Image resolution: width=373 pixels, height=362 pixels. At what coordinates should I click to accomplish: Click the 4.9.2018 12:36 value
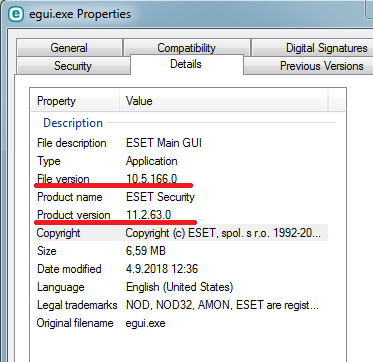[162, 269]
